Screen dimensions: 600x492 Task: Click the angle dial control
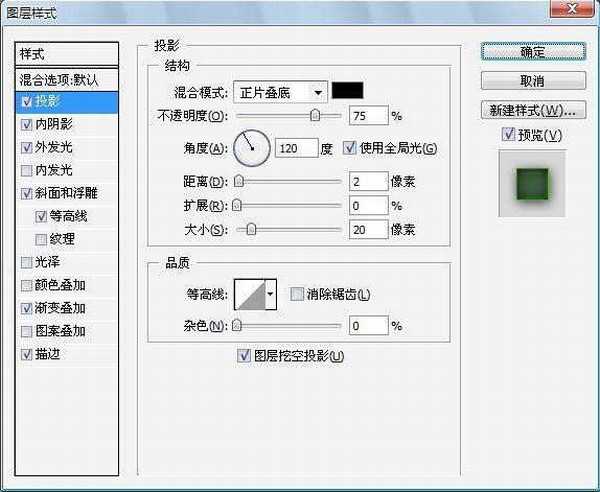(x=253, y=149)
